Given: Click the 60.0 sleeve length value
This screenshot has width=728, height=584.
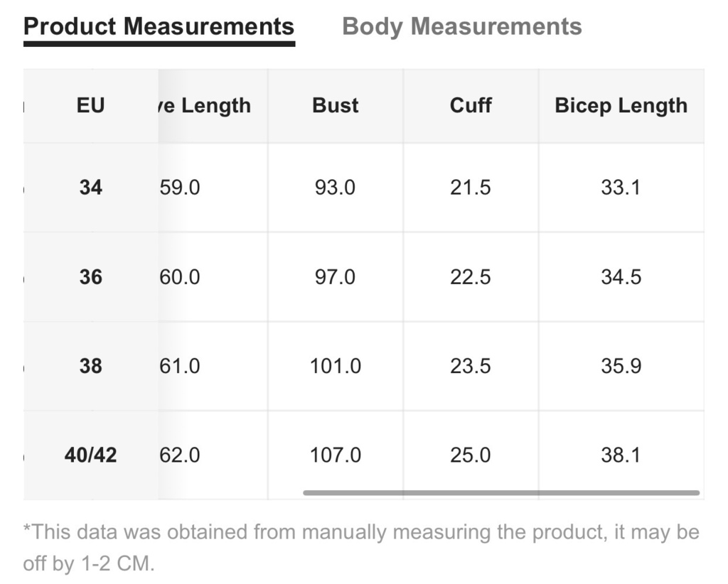Looking at the screenshot, I should pos(180,277).
